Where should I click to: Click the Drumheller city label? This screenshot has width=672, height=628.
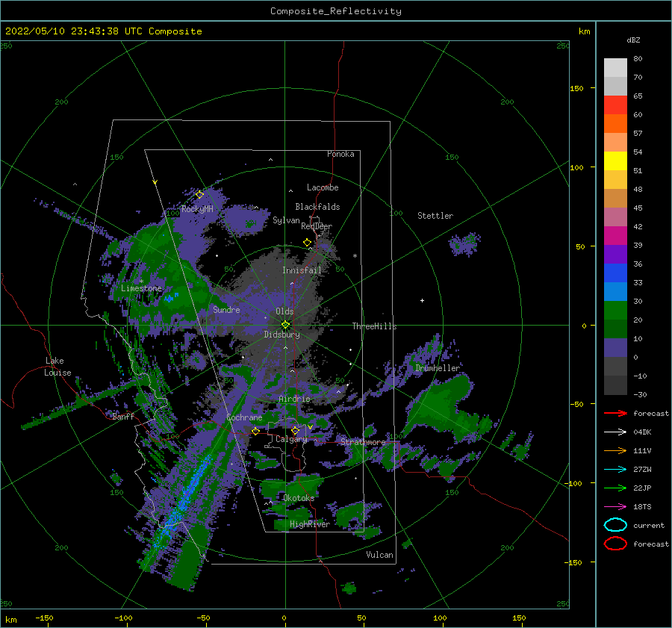438,368
